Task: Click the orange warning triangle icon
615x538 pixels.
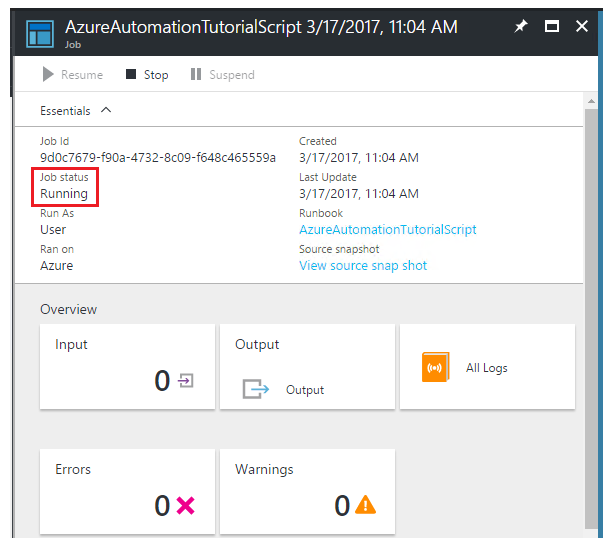Action: coord(365,505)
